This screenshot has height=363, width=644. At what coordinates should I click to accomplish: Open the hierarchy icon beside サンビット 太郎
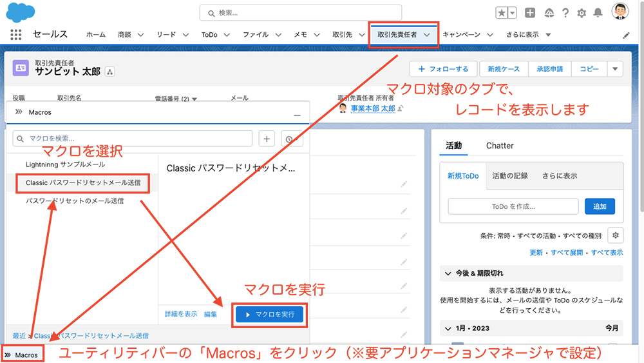pos(109,72)
